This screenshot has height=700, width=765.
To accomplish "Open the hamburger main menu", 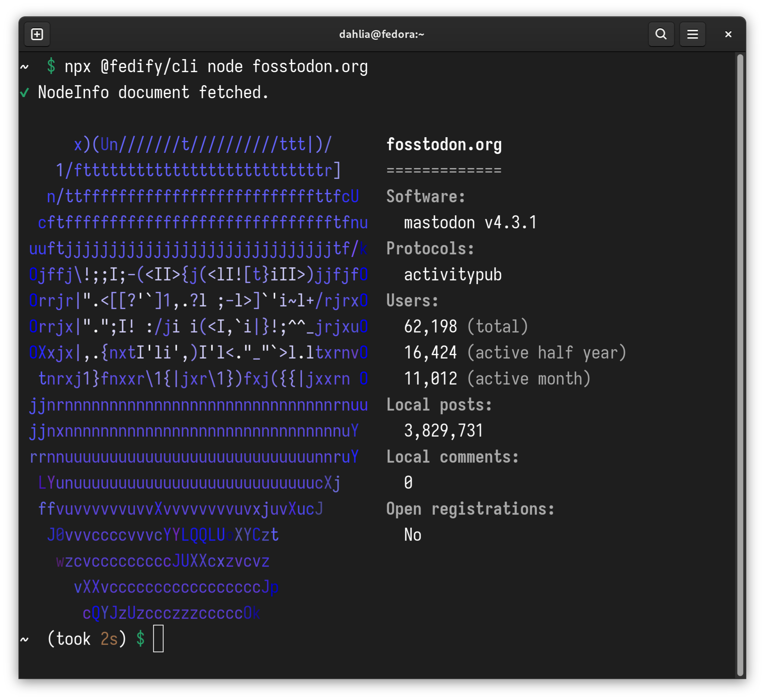I will 692,35.
